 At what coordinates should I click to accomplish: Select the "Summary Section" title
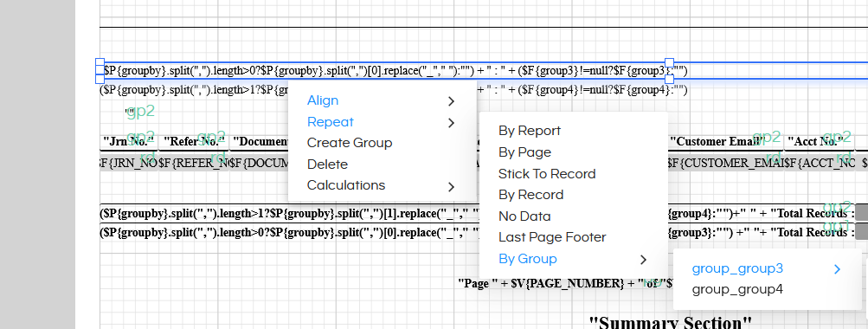pyautogui.click(x=670, y=322)
